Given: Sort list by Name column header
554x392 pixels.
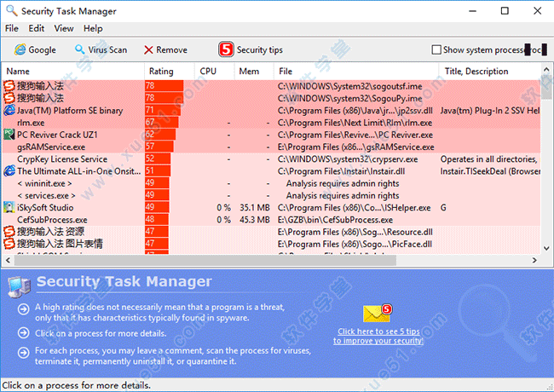Looking at the screenshot, I should pos(73,72).
